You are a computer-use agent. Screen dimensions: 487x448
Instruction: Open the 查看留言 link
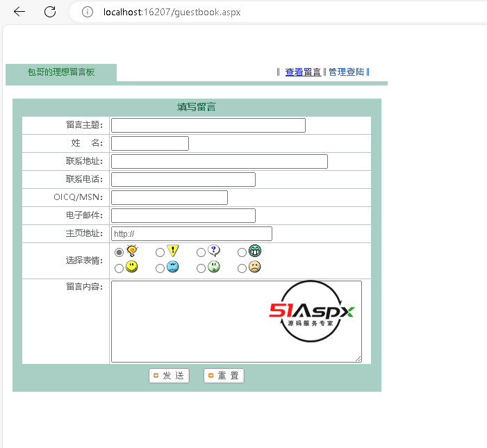[x=303, y=72]
